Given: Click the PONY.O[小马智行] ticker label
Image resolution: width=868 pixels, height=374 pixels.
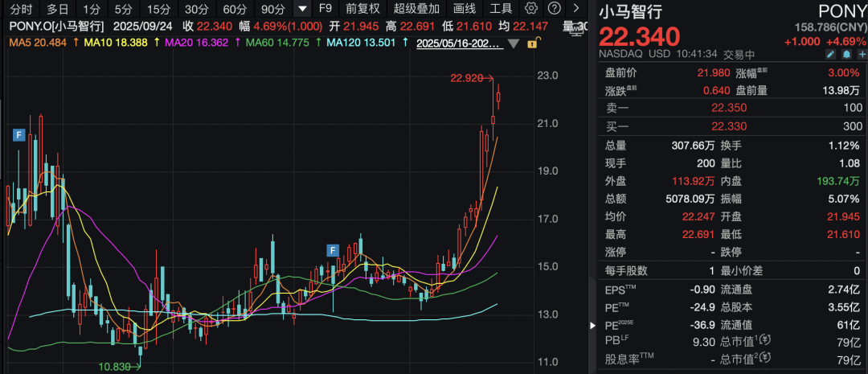Looking at the screenshot, I should pyautogui.click(x=55, y=27).
